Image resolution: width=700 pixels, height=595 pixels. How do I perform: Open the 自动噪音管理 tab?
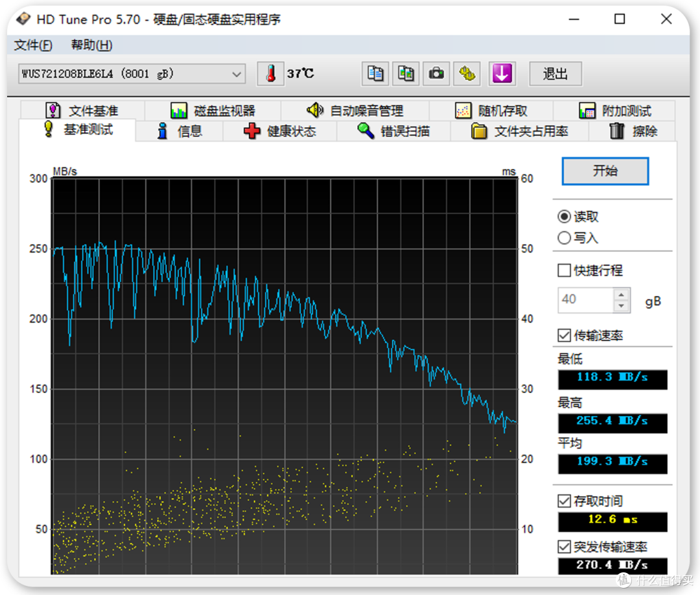click(355, 110)
